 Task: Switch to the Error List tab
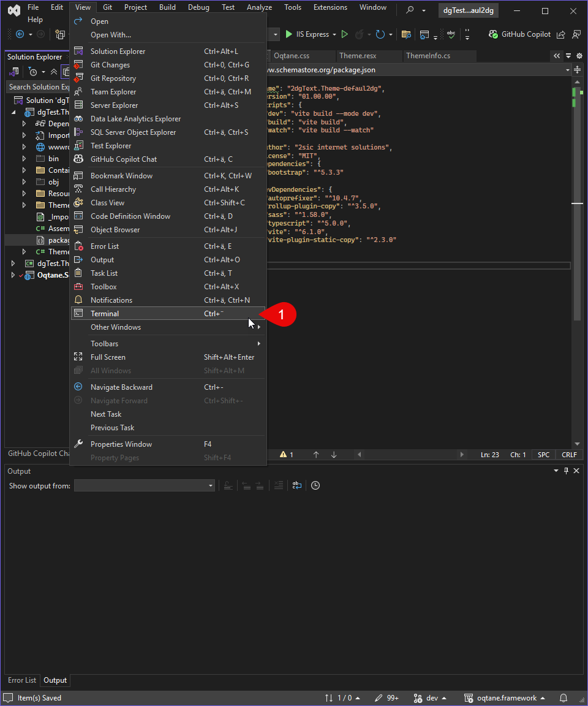tap(22, 680)
